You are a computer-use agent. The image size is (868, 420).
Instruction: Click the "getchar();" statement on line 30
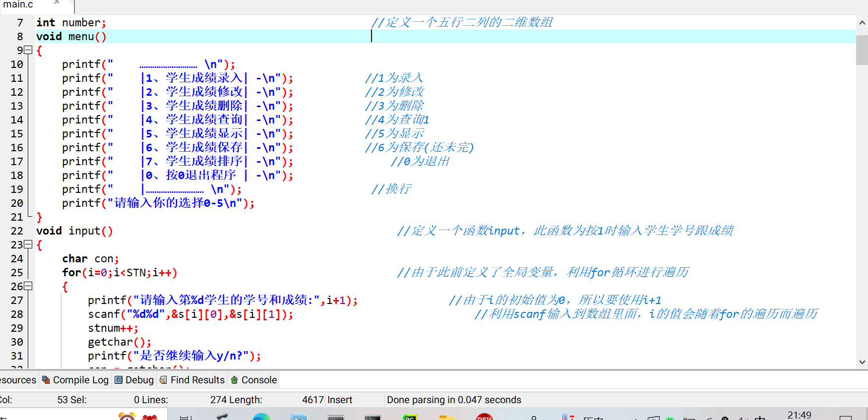[x=120, y=342]
